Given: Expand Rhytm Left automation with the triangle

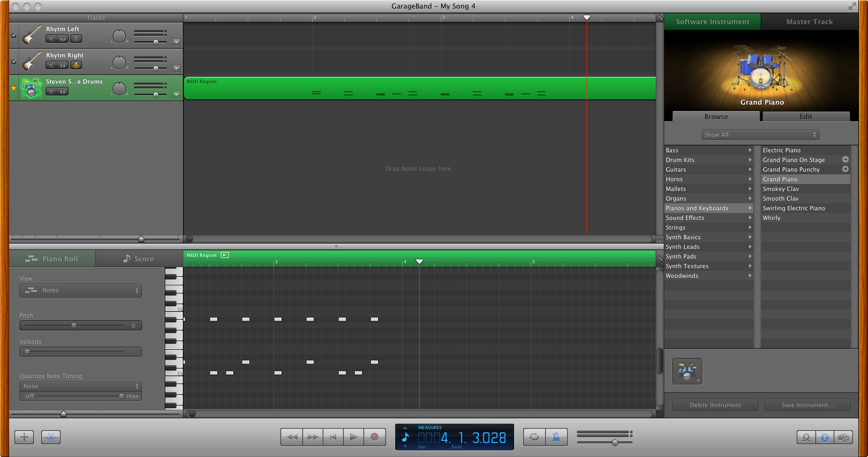Looking at the screenshot, I should [x=176, y=42].
